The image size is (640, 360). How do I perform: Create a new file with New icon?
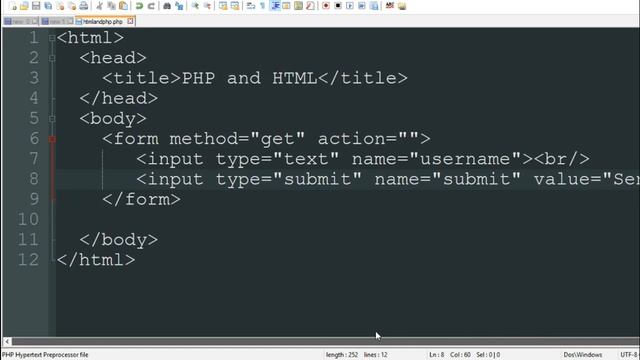(x=13, y=6)
